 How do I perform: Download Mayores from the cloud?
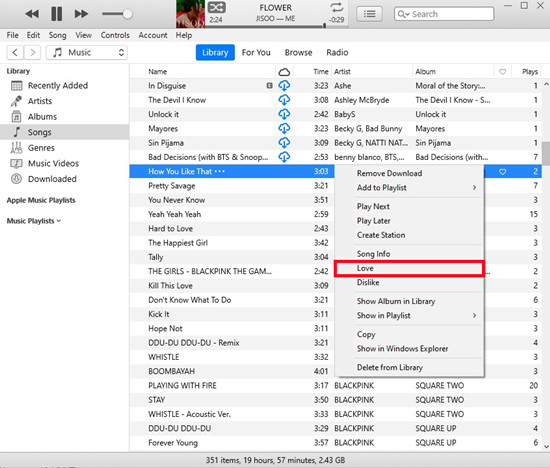click(284, 128)
